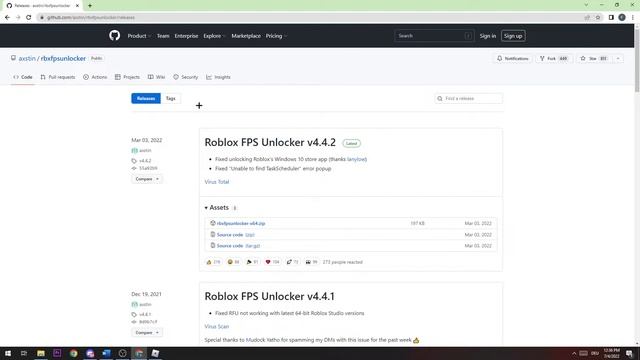Switch to the Actions tab
The height and width of the screenshot is (360, 640).
[95, 77]
